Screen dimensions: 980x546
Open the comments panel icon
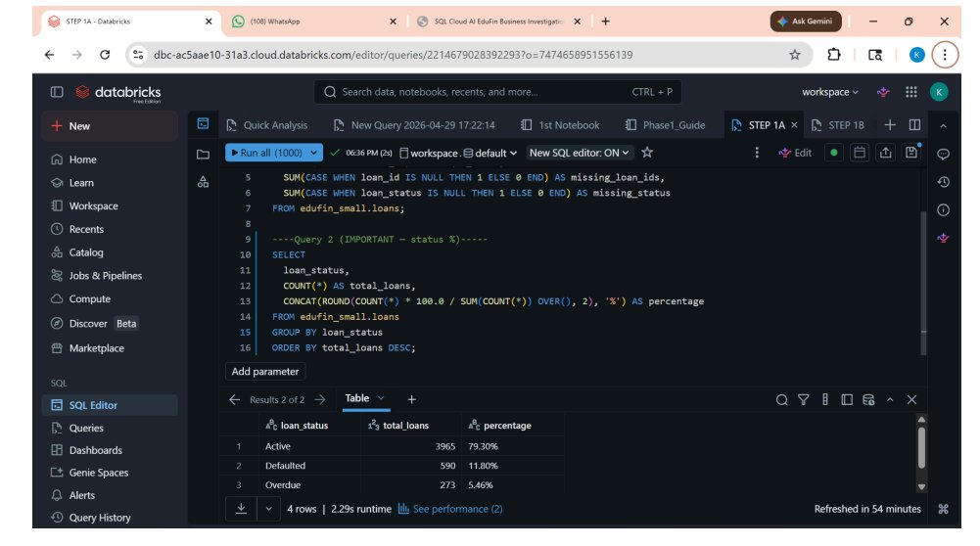click(x=943, y=154)
